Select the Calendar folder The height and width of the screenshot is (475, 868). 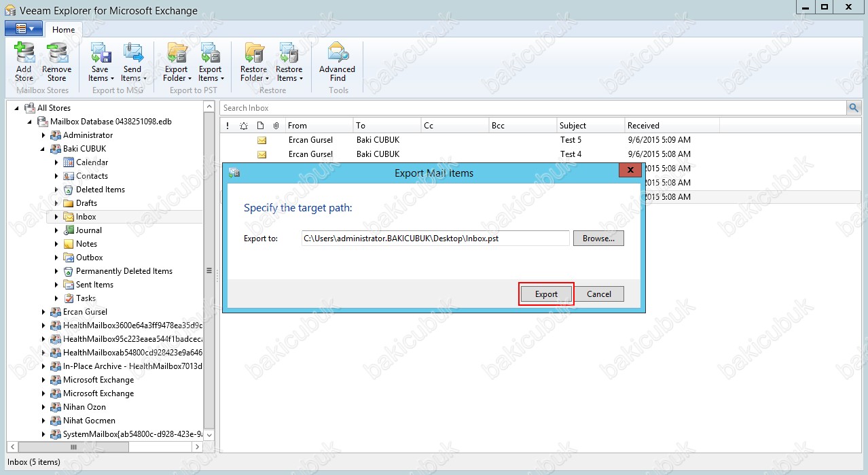click(x=92, y=162)
